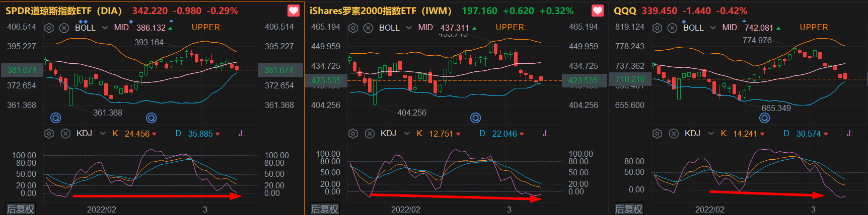Open KDJ settings gear in QQQ chart

point(657,134)
